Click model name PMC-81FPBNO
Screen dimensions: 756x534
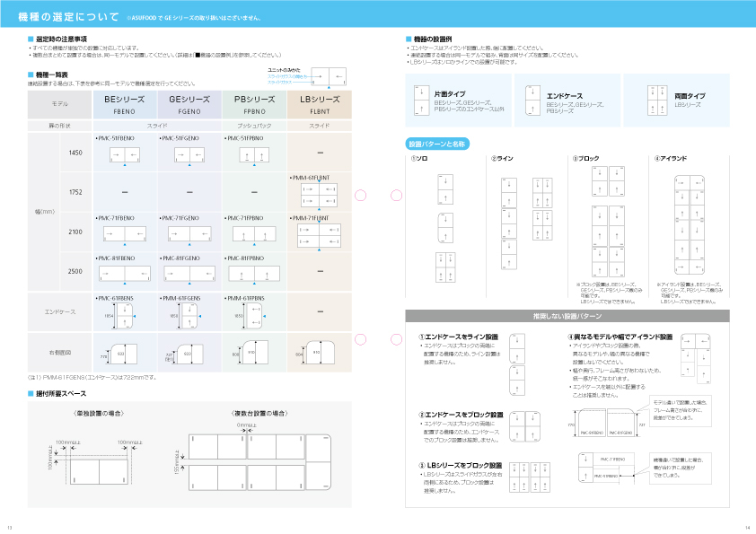pyautogui.click(x=245, y=258)
